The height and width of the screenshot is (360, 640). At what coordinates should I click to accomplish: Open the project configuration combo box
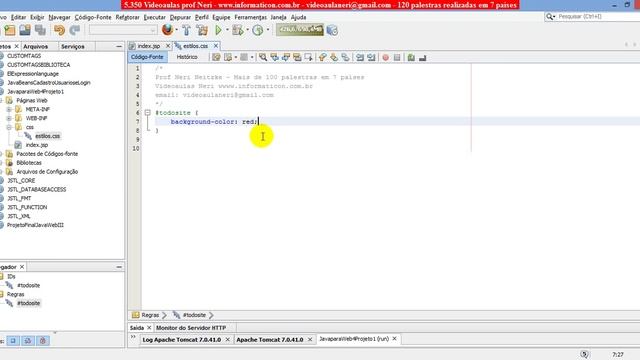click(123, 30)
